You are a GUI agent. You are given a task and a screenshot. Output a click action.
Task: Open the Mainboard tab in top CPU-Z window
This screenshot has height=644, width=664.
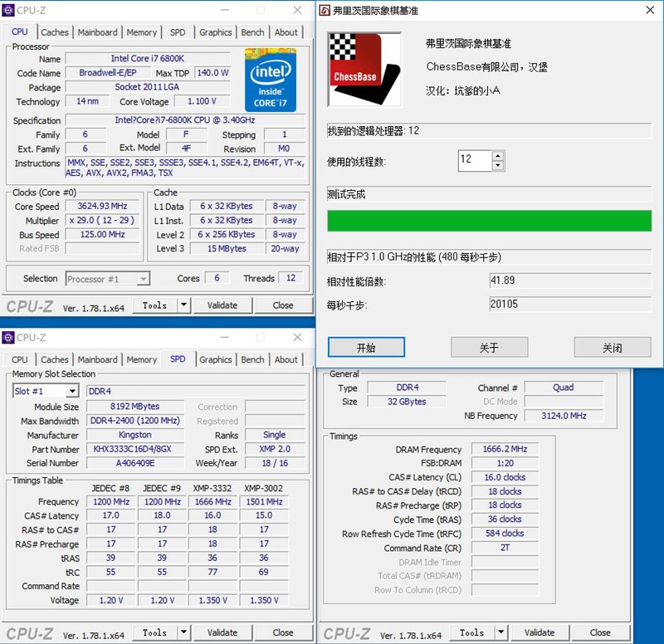[x=97, y=32]
